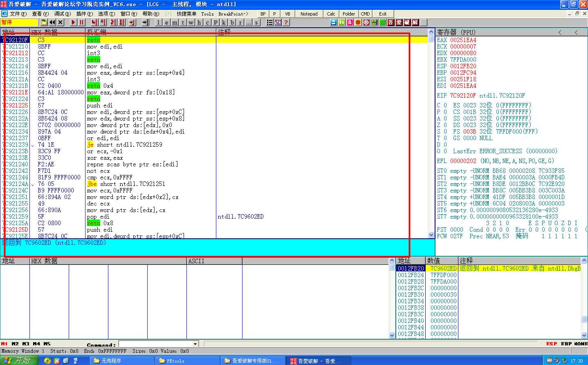Click the stack pane scrollbar up arrow
The height and width of the screenshot is (365, 588).
tap(584, 260)
